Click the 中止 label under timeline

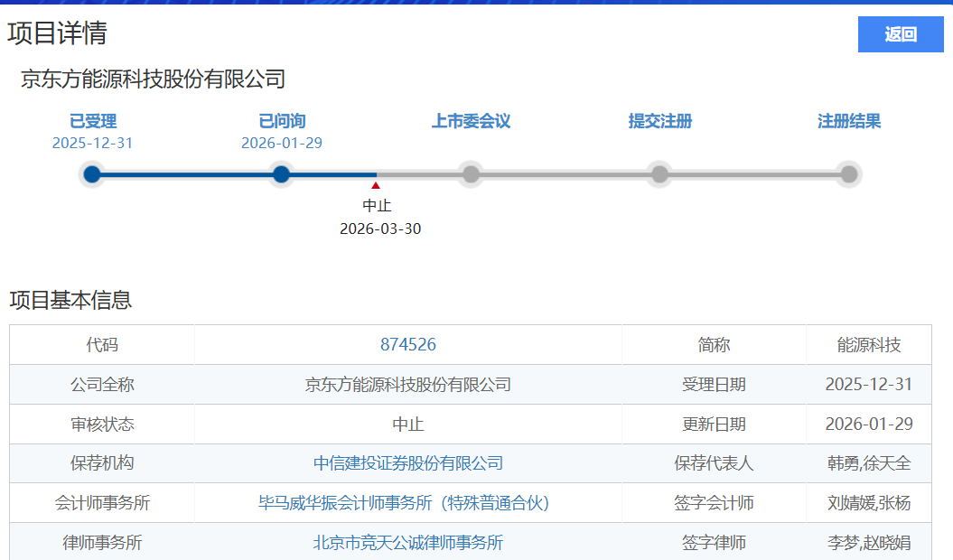[377, 206]
